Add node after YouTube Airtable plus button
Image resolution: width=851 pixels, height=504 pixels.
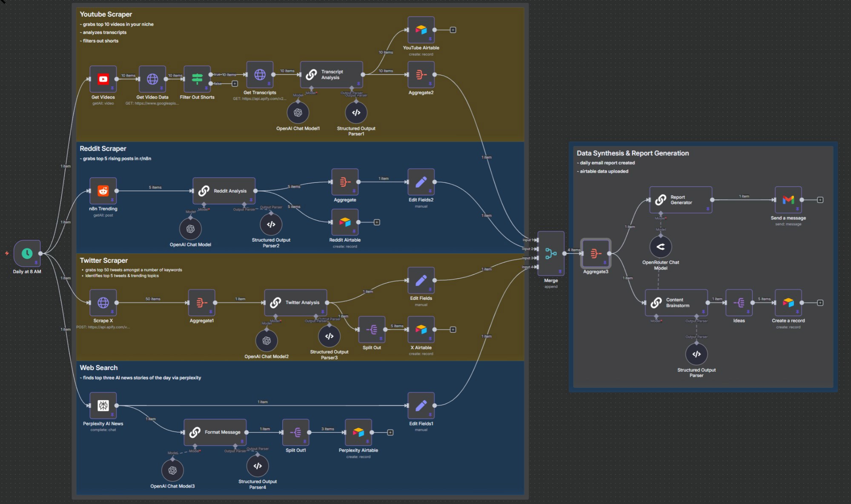pyautogui.click(x=453, y=30)
